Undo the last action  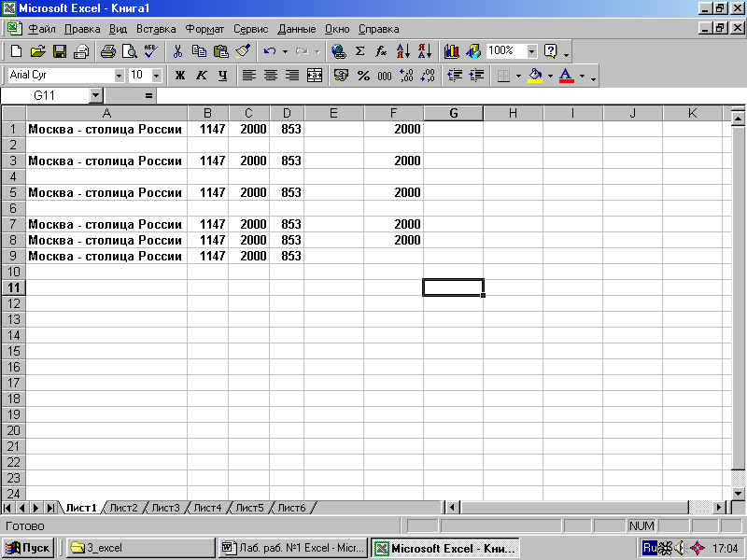point(270,51)
